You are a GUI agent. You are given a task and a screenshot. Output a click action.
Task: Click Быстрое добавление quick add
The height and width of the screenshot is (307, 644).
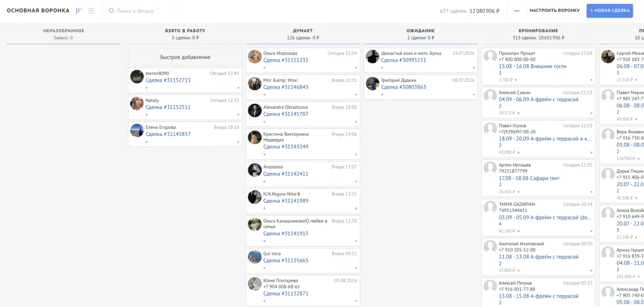(185, 57)
